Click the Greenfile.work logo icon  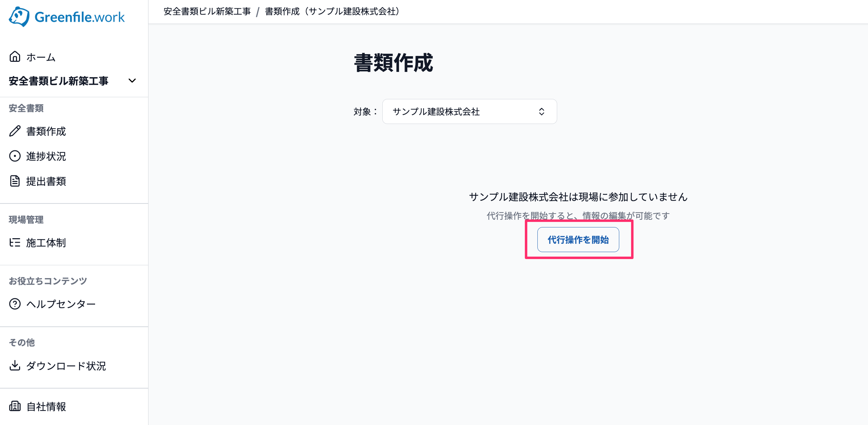point(19,16)
